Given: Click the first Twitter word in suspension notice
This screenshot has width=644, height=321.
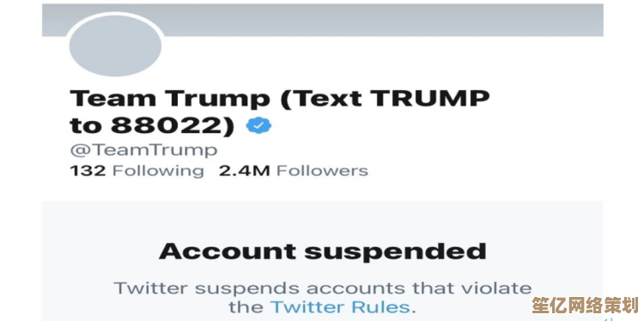Looking at the screenshot, I should pyautogui.click(x=151, y=288).
